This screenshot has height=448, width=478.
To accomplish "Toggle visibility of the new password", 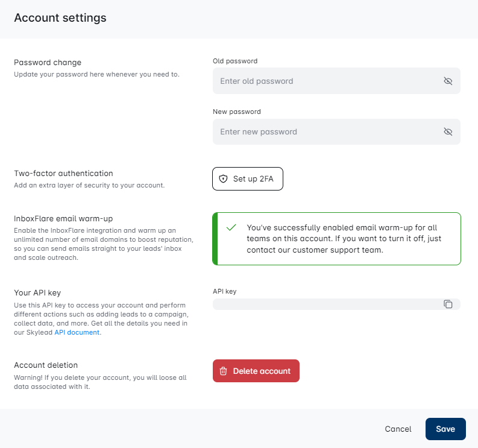I will tap(448, 131).
